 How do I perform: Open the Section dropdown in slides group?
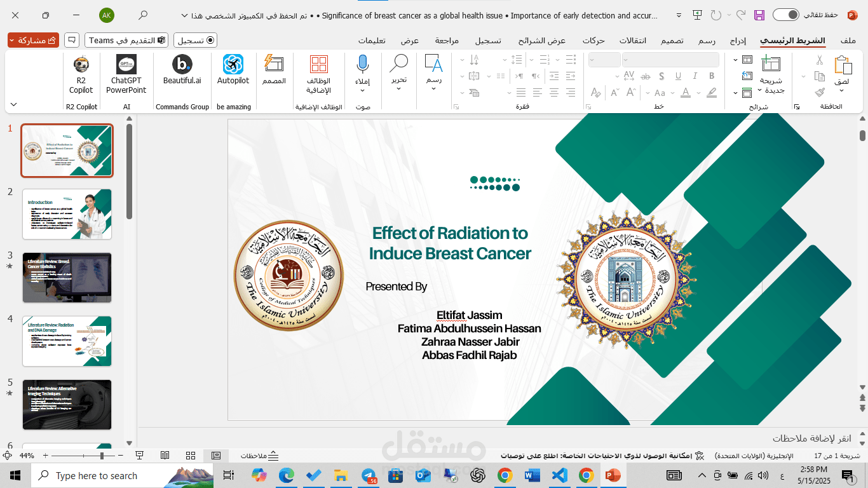[742, 93]
